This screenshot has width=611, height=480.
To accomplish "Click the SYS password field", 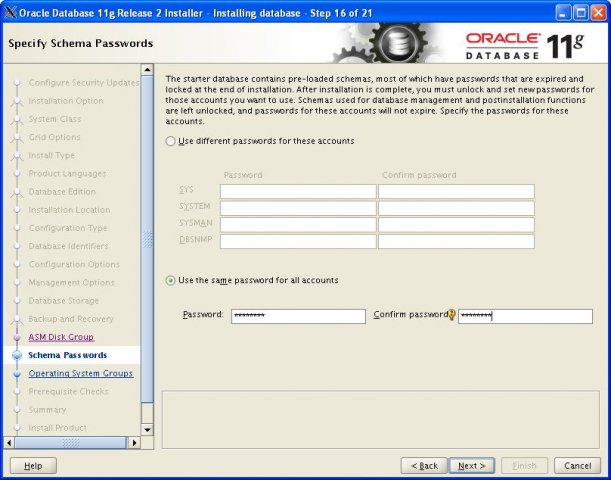I will 298,192.
